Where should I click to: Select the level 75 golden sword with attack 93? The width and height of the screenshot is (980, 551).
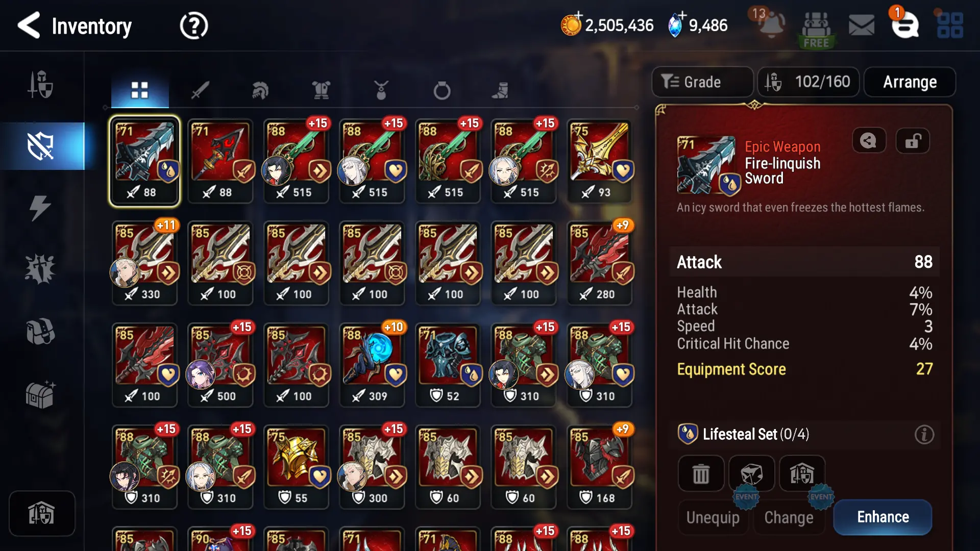[599, 161]
